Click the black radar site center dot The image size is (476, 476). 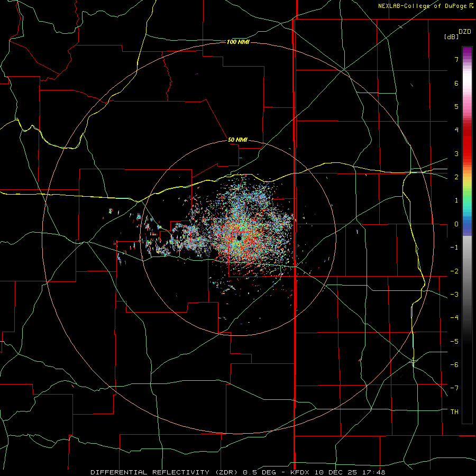pos(239,238)
